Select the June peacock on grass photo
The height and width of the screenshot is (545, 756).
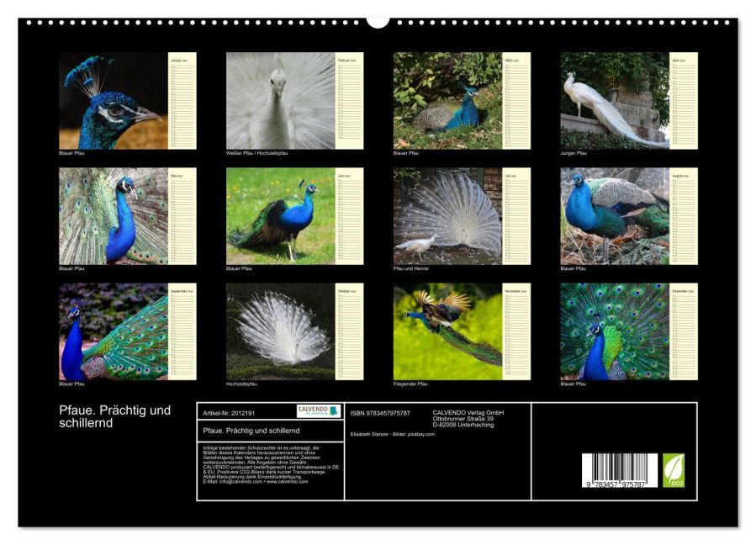[x=281, y=216]
